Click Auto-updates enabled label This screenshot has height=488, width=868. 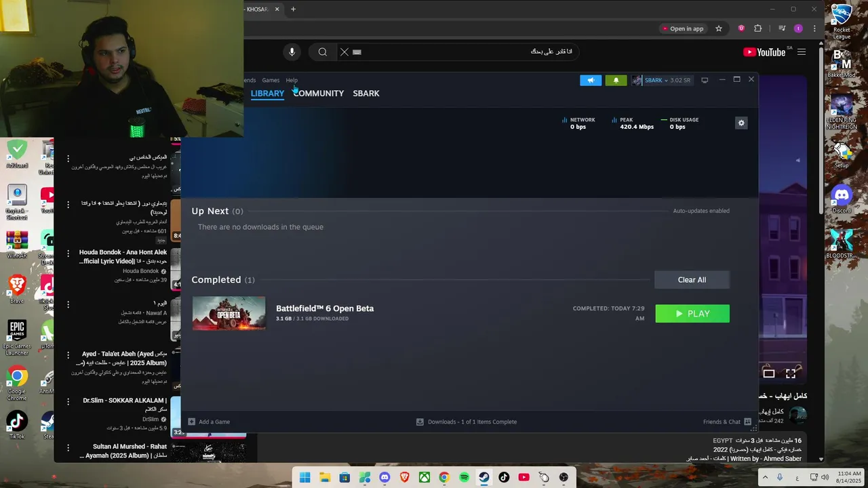click(x=701, y=211)
